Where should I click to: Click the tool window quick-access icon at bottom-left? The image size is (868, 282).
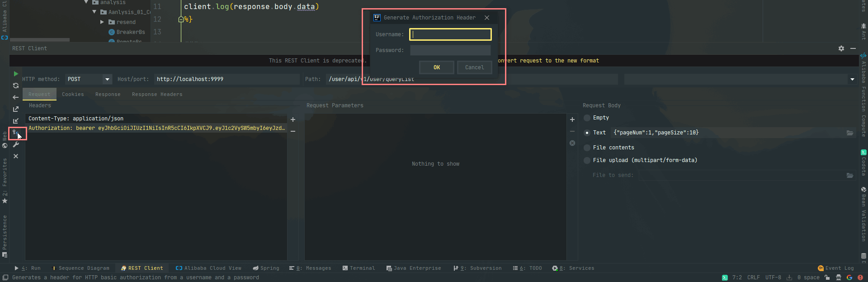5,277
